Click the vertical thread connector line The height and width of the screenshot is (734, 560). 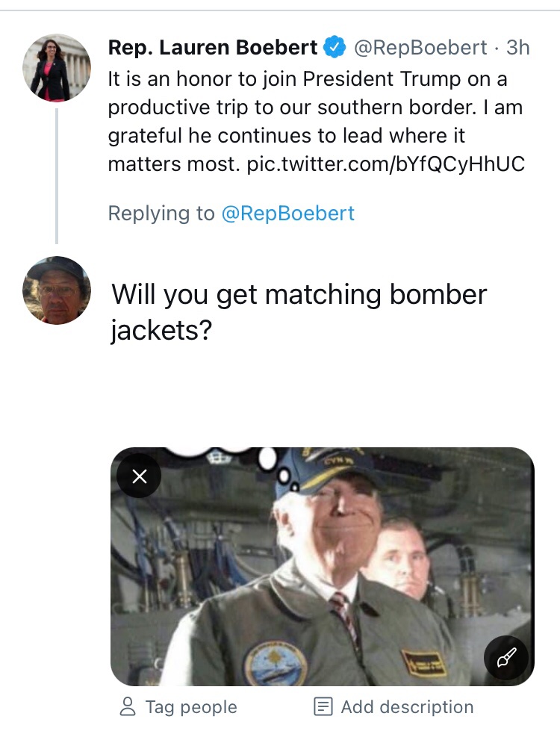tap(57, 175)
